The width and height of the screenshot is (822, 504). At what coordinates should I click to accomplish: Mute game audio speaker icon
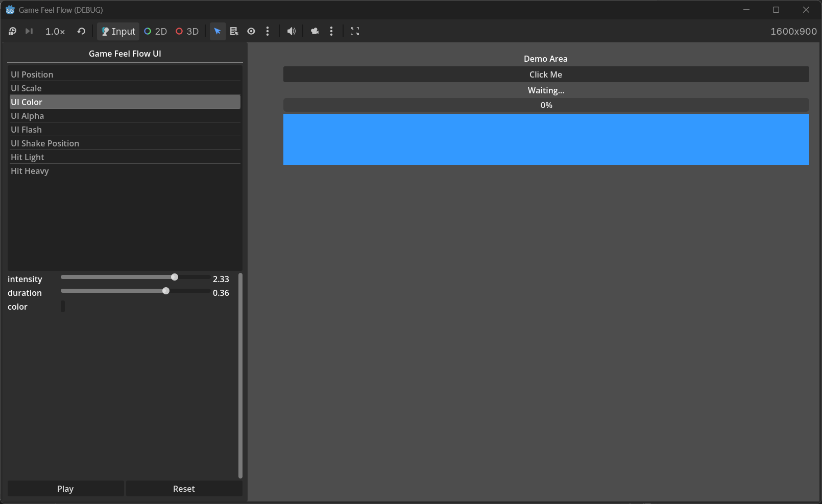(x=292, y=31)
